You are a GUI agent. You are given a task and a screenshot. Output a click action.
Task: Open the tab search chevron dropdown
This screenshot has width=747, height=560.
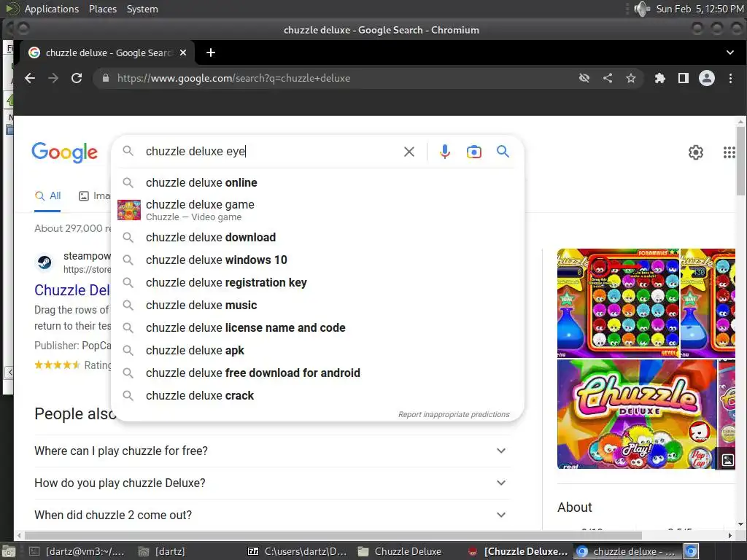(729, 52)
